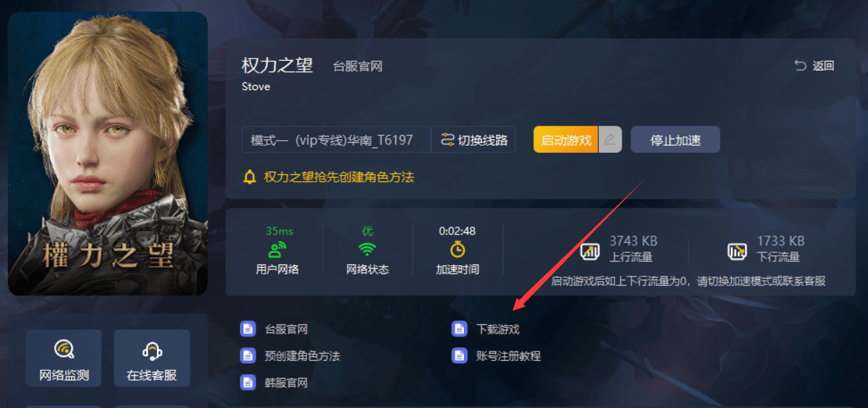Image resolution: width=868 pixels, height=408 pixels.
Task: Click the 网络状态 wifi signal icon
Action: (x=367, y=250)
